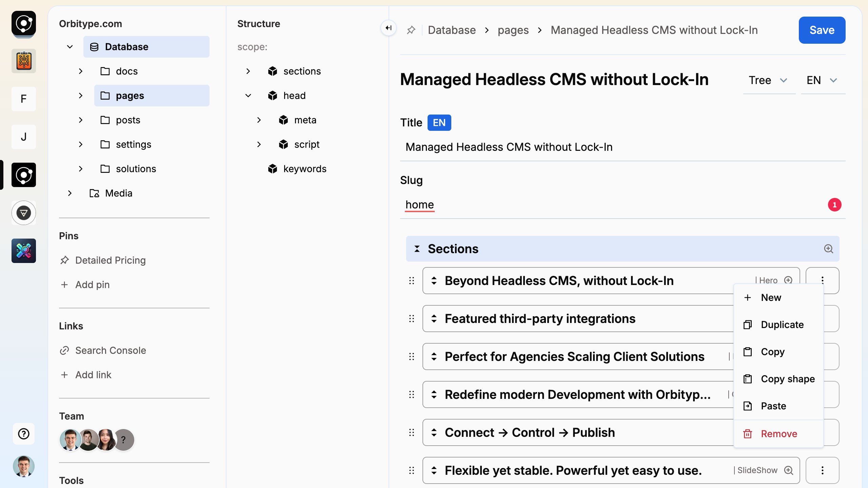This screenshot has height=488, width=868.
Task: Toggle expand on Flexible yet stable row
Action: 434,470
